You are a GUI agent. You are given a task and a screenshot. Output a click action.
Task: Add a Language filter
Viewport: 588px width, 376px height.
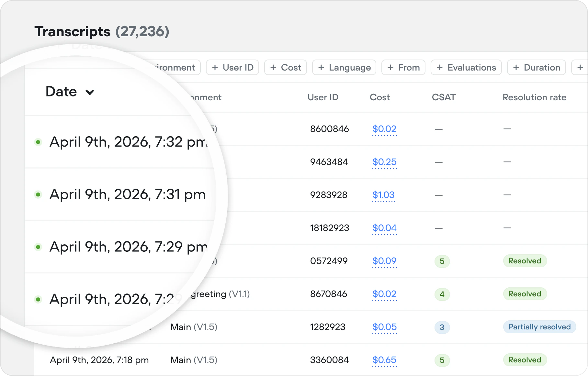tap(344, 67)
